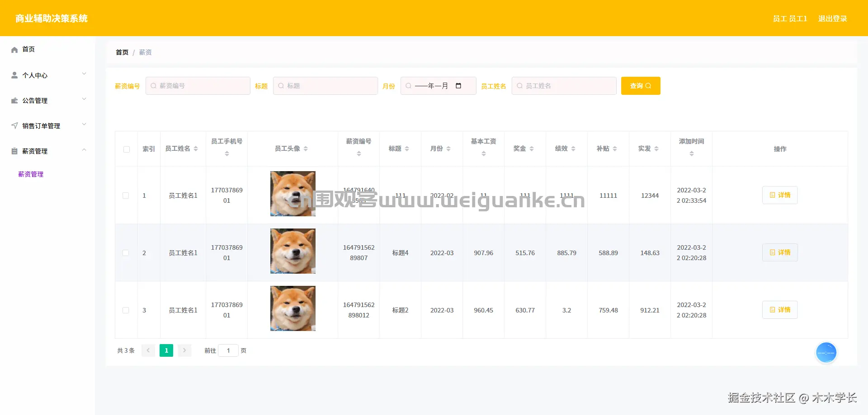This screenshot has width=868, height=415.
Task: Open 销售订单管理 sidebar menu
Action: tap(47, 126)
